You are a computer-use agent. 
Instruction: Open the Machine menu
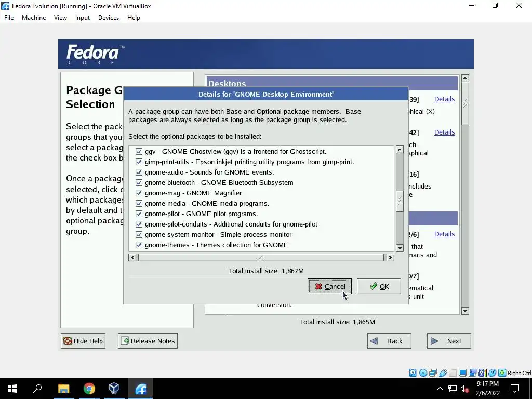click(x=34, y=18)
